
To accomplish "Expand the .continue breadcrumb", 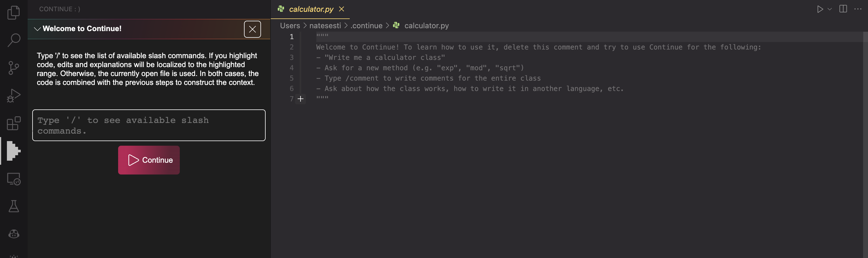I will [x=366, y=25].
